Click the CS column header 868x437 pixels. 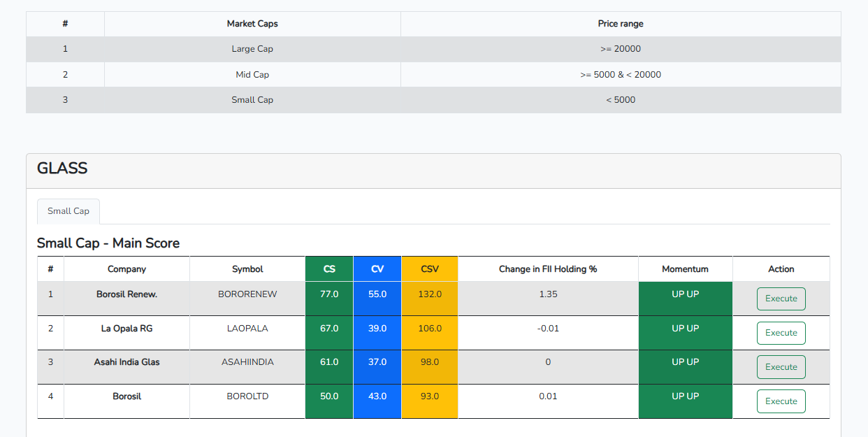pos(329,269)
